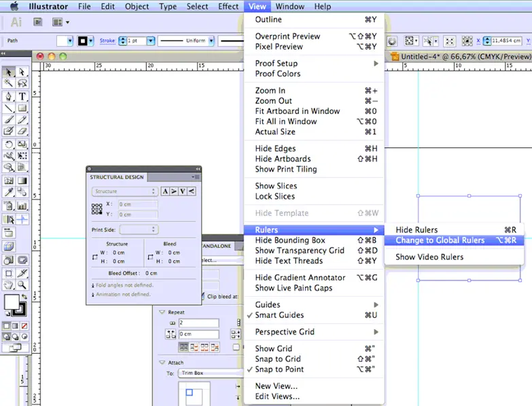Tick the checkbox right of the repeat layout icons
Viewport: 532px width, 406px height.
tap(236, 347)
